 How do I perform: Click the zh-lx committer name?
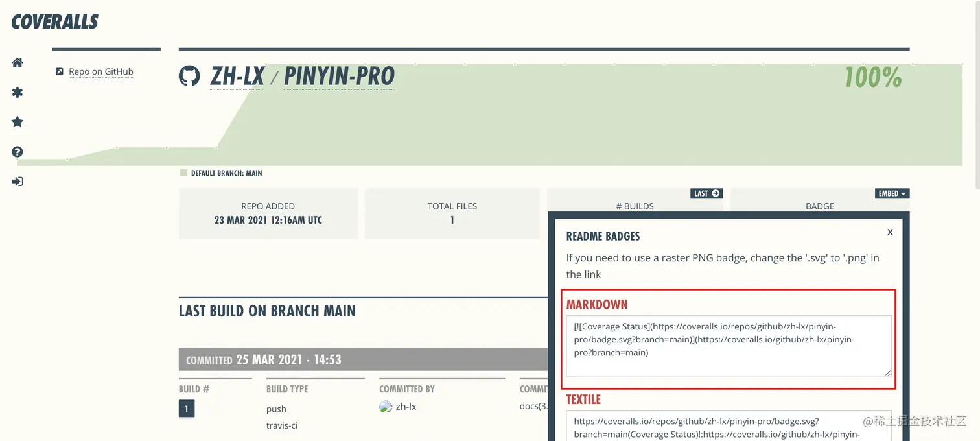(x=406, y=407)
